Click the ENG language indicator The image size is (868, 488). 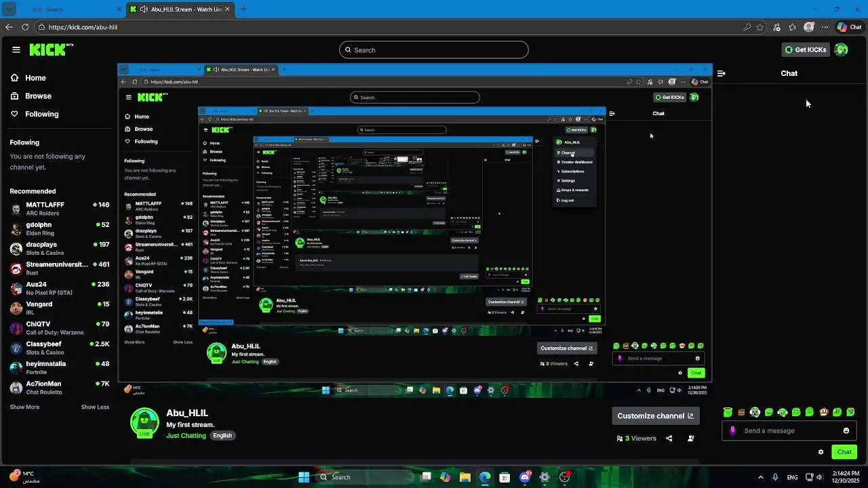(x=792, y=477)
